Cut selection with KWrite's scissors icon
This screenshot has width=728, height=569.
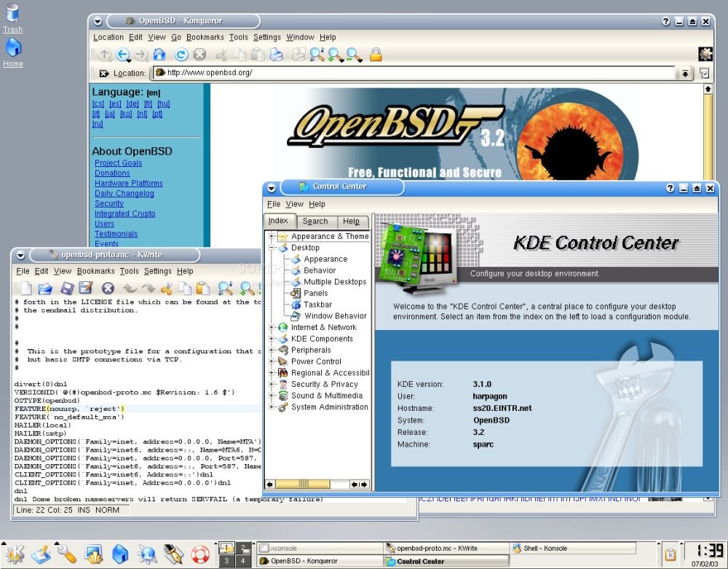[x=166, y=289]
